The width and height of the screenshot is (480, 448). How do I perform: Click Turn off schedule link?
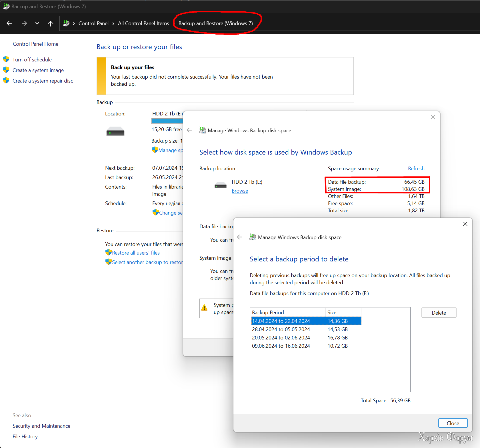(x=32, y=59)
